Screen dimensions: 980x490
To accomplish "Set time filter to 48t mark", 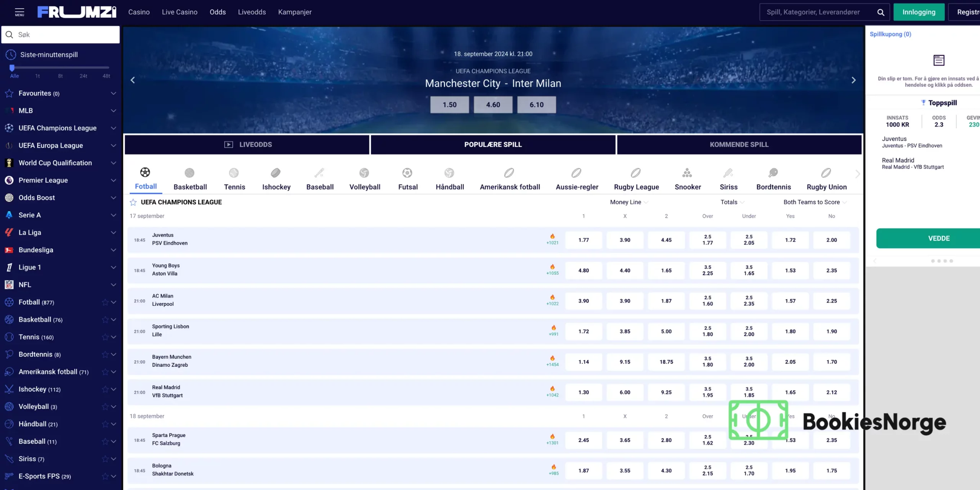I will pos(106,76).
